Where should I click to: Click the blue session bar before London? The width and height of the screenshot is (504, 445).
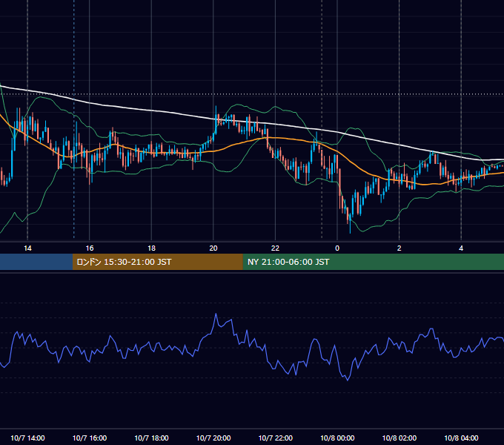(x=36, y=262)
